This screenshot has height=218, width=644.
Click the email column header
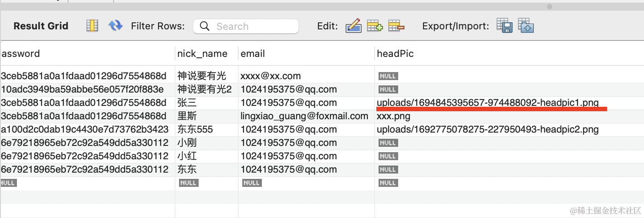click(x=253, y=54)
